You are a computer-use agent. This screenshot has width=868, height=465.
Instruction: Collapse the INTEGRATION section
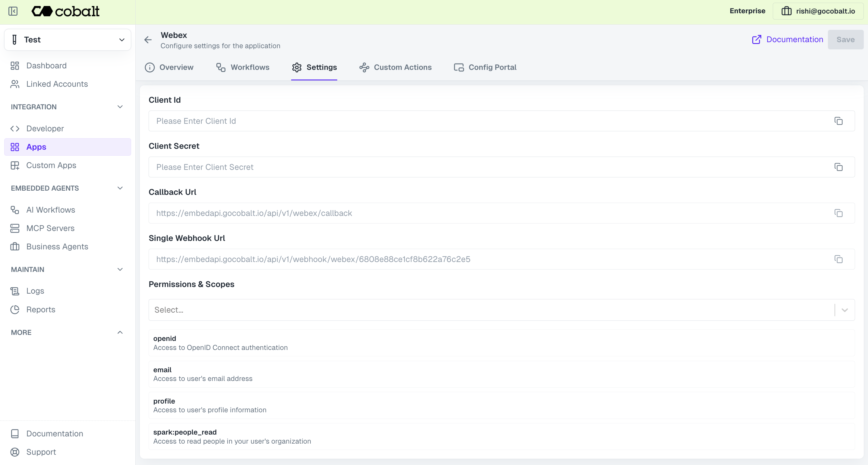[120, 107]
